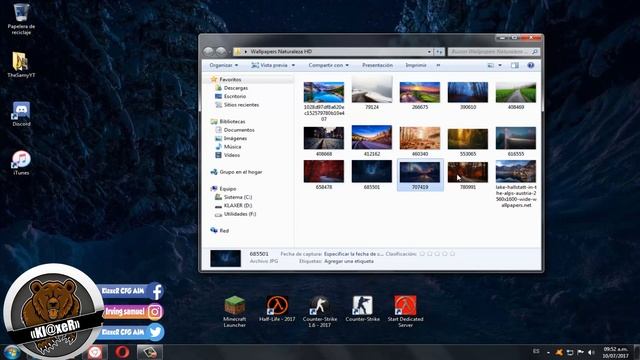Open Descargas in the sidebar
Viewport: 640px width, 360px height.
236,88
